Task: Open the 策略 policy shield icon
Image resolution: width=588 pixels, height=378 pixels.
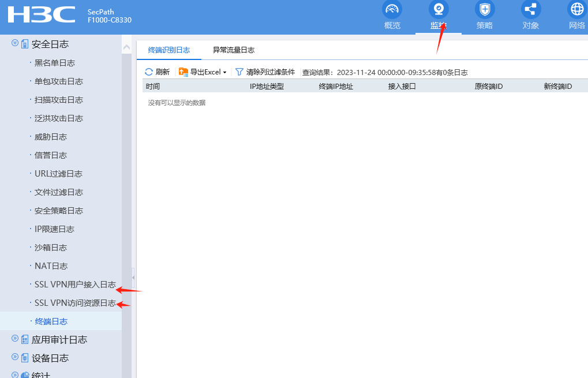Action: click(485, 9)
